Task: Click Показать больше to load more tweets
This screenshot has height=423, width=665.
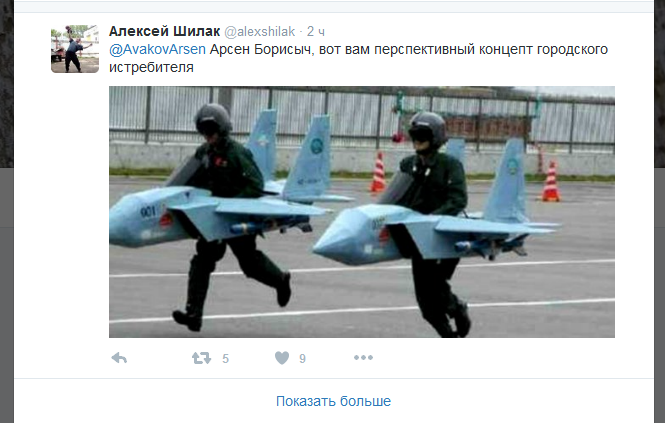Action: pyautogui.click(x=333, y=401)
